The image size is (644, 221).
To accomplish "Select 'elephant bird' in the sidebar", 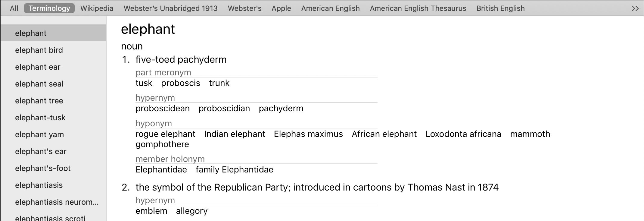I will click(x=39, y=50).
